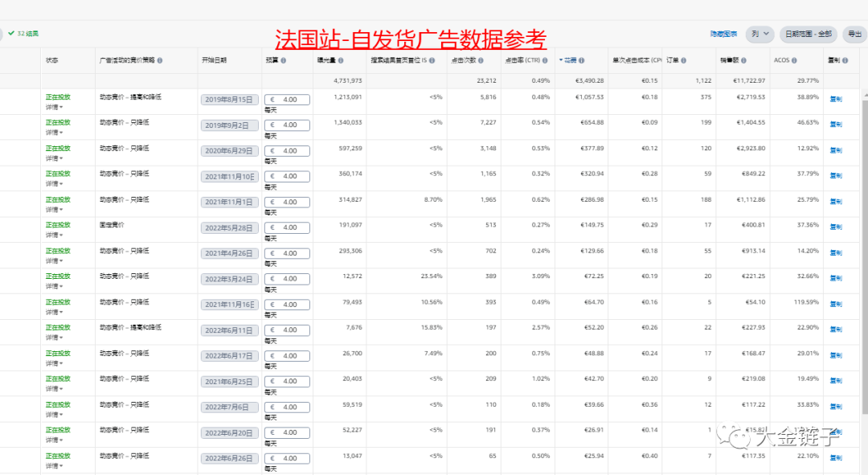
Task: Click the 2021年11月16日 start date field
Action: 229,305
